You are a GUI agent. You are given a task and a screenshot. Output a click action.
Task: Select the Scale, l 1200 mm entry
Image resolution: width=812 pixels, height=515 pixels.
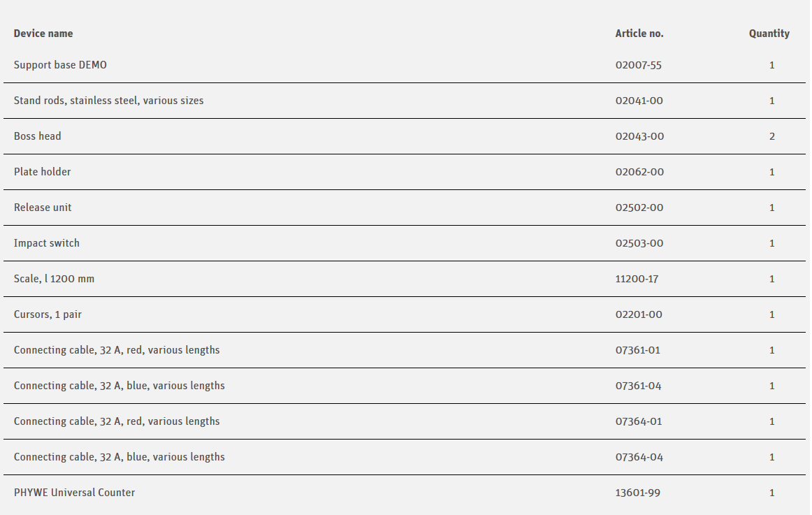click(x=54, y=279)
